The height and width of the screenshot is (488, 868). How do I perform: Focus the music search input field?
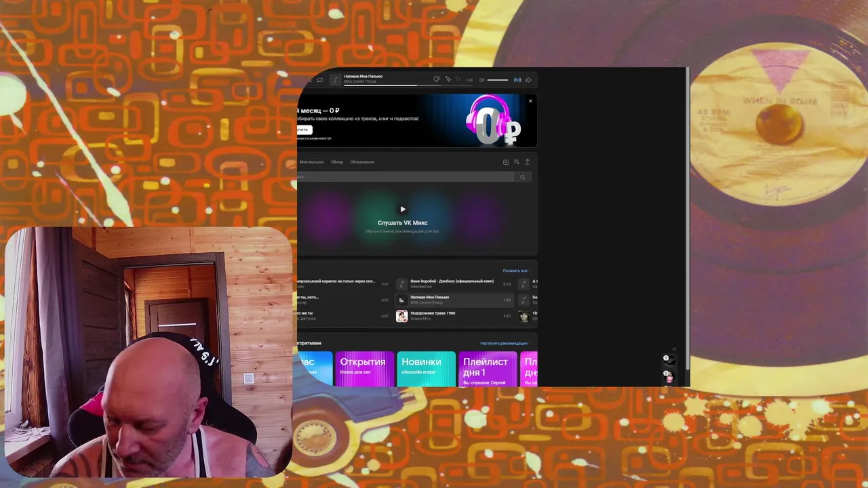point(406,177)
